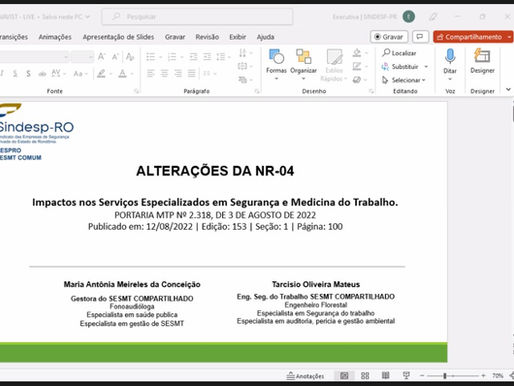The height and width of the screenshot is (386, 514).
Task: Click the Gravar record button
Action: 389,37
